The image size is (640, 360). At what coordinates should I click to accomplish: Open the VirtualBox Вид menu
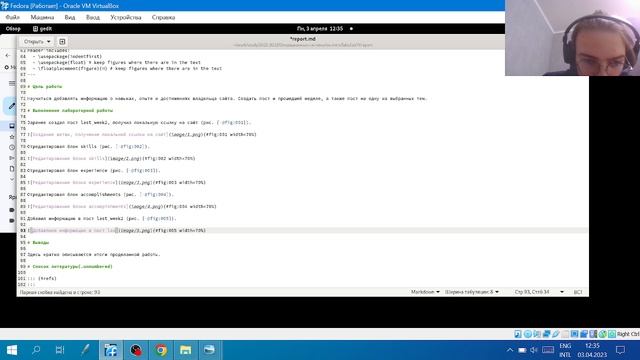coord(70,18)
